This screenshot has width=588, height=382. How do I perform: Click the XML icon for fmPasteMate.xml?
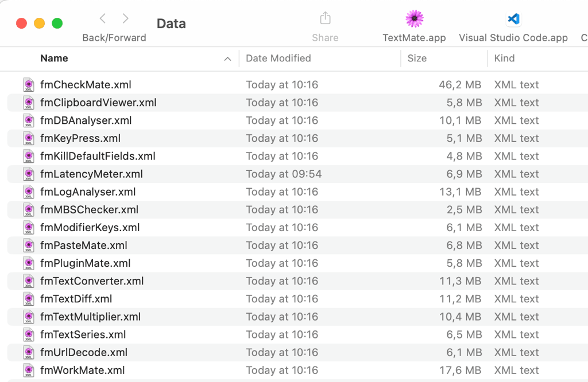pyautogui.click(x=29, y=245)
